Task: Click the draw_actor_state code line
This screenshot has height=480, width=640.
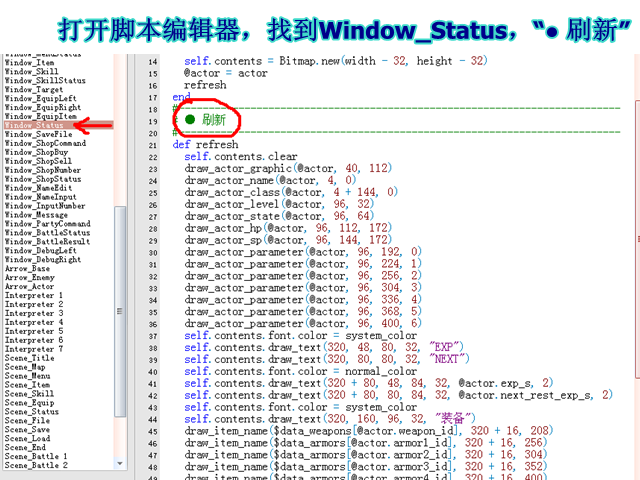Action: point(279,216)
